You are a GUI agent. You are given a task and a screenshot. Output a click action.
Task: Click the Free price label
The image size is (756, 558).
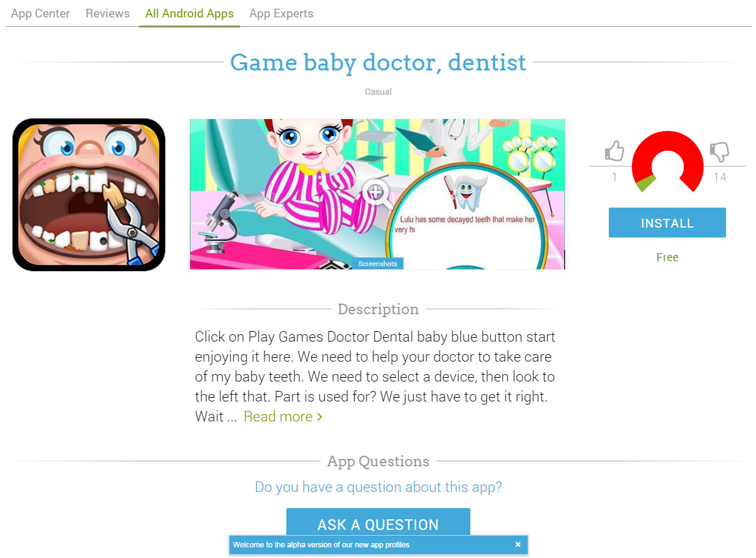[667, 257]
